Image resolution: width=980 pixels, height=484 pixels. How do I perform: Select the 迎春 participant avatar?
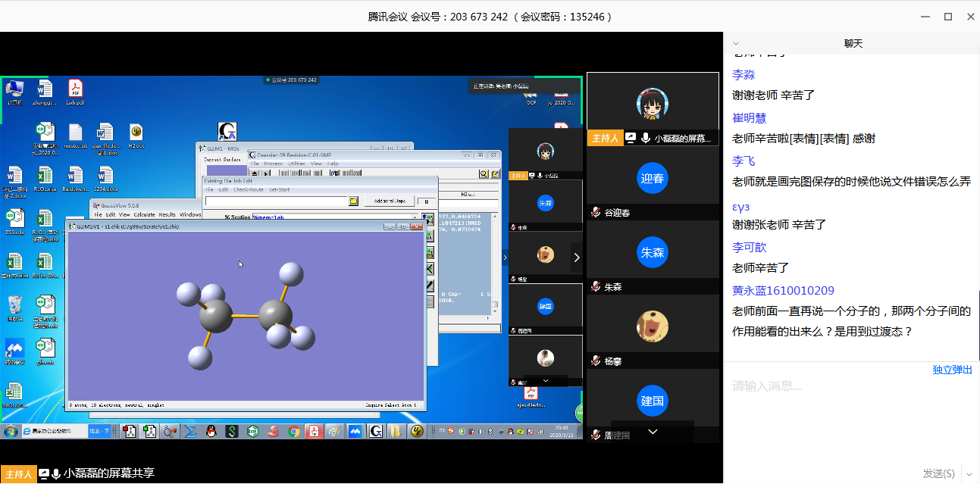652,178
